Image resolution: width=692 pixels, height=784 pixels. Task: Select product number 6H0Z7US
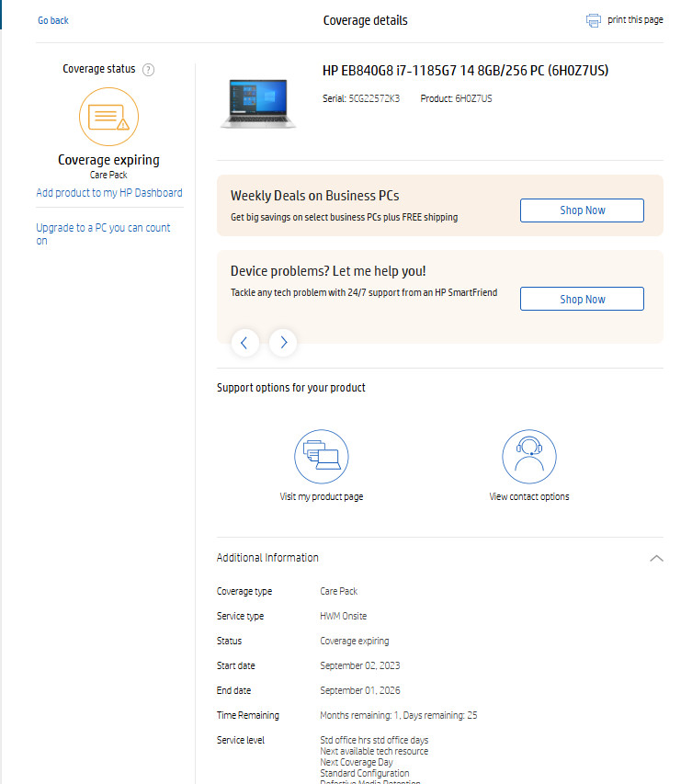tap(473, 98)
